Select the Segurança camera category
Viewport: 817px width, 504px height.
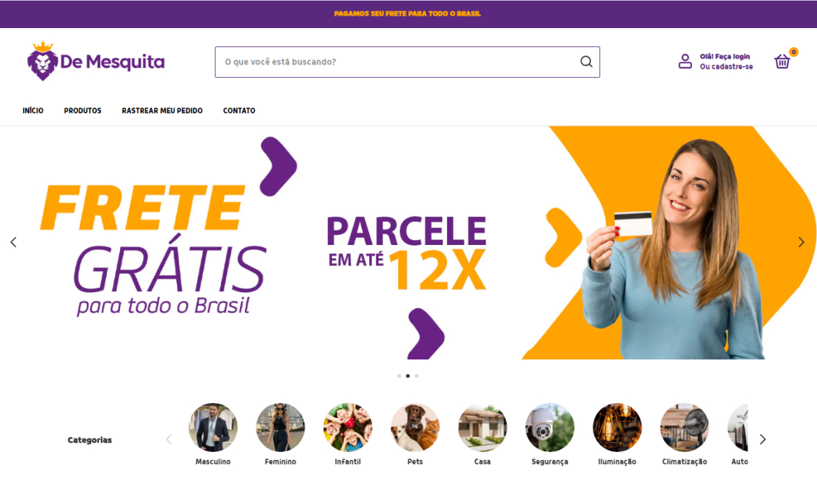click(550, 427)
